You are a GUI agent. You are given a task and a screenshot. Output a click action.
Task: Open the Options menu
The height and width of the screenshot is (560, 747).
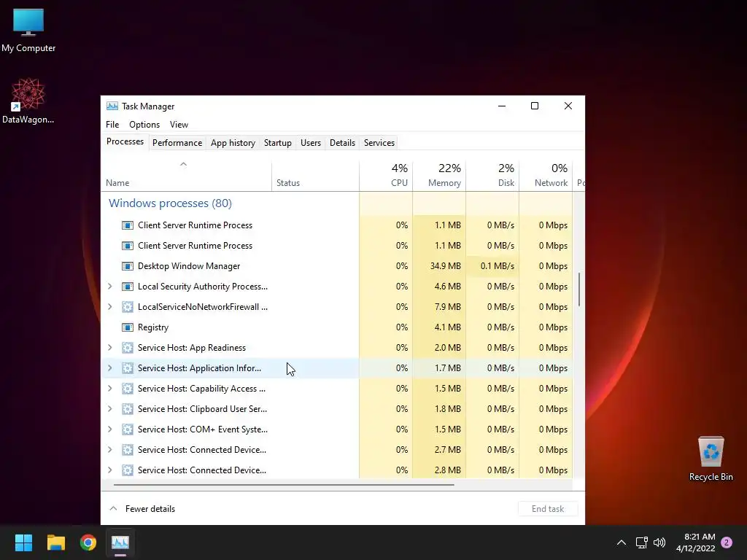tap(144, 124)
